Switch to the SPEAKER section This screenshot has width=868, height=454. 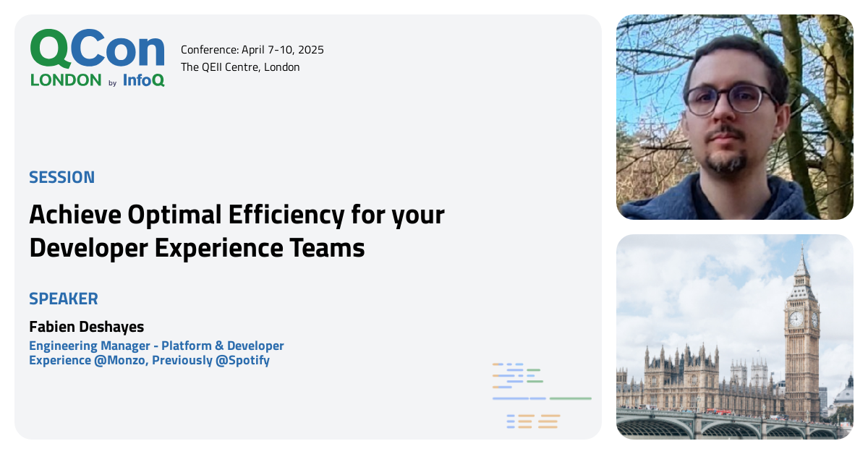(64, 299)
